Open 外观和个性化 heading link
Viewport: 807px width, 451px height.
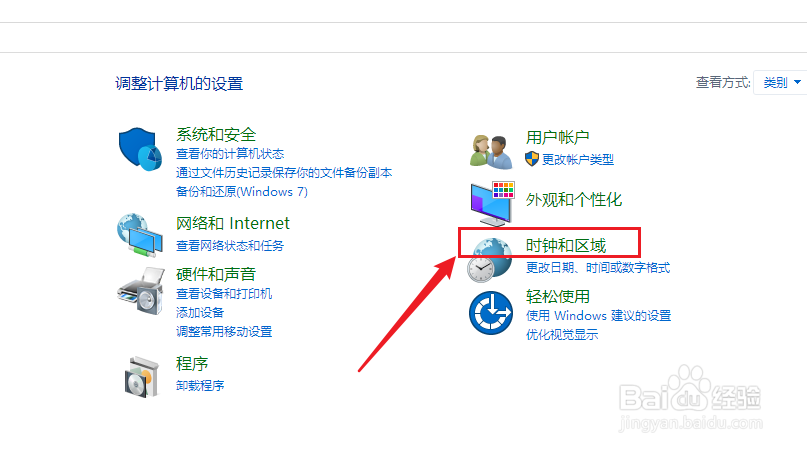point(574,200)
